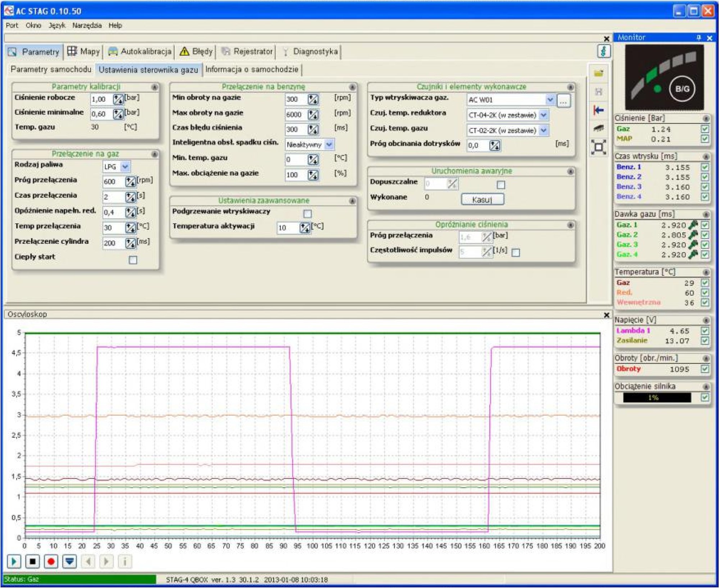Image resolution: width=719 pixels, height=588 pixels.
Task: Tick the Dopuszczalne emergency starts checkbox
Action: 501,185
